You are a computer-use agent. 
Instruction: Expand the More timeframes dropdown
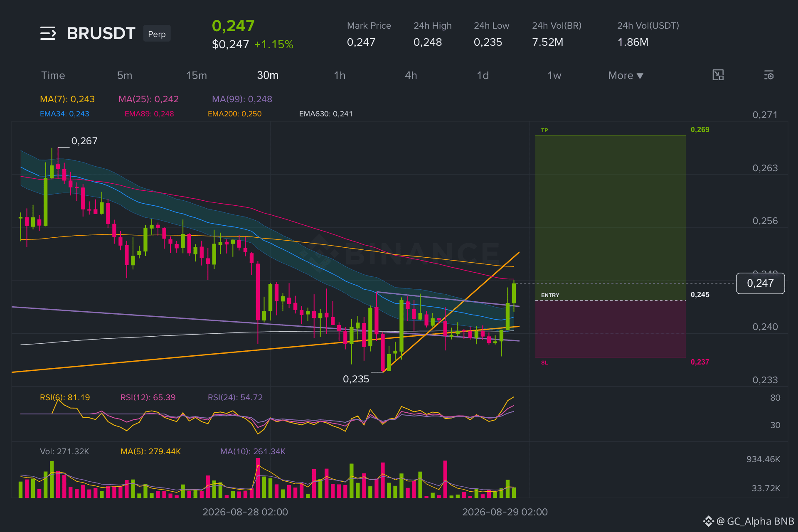click(626, 76)
